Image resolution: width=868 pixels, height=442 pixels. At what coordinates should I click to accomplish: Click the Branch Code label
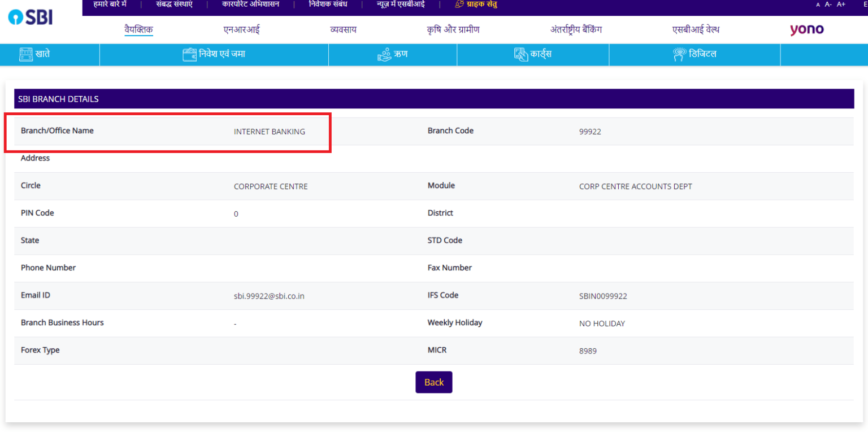pos(450,130)
